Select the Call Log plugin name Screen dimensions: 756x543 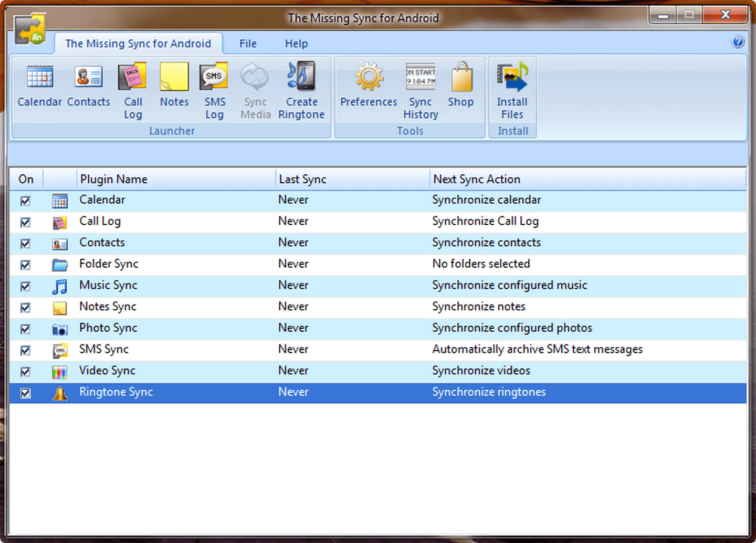(100, 222)
